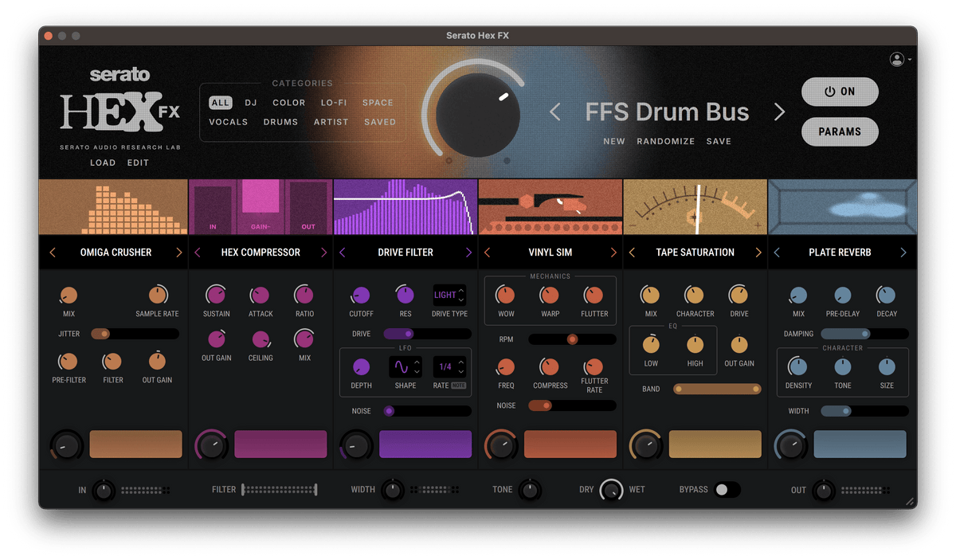Toggle the Plate Reverb blue pad
The width and height of the screenshot is (956, 560).
860,444
